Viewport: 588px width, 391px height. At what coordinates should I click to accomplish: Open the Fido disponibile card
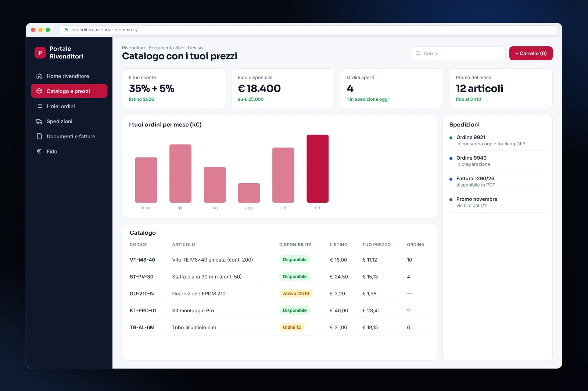pos(283,88)
